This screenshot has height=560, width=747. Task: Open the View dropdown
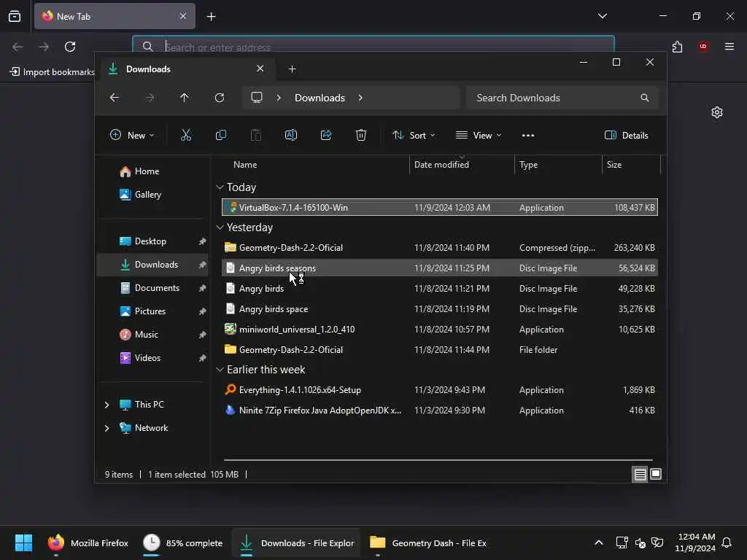(479, 135)
